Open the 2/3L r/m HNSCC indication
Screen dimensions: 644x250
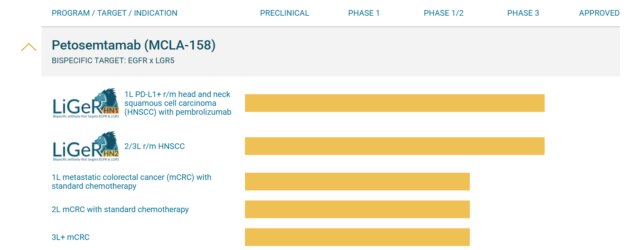pos(154,147)
